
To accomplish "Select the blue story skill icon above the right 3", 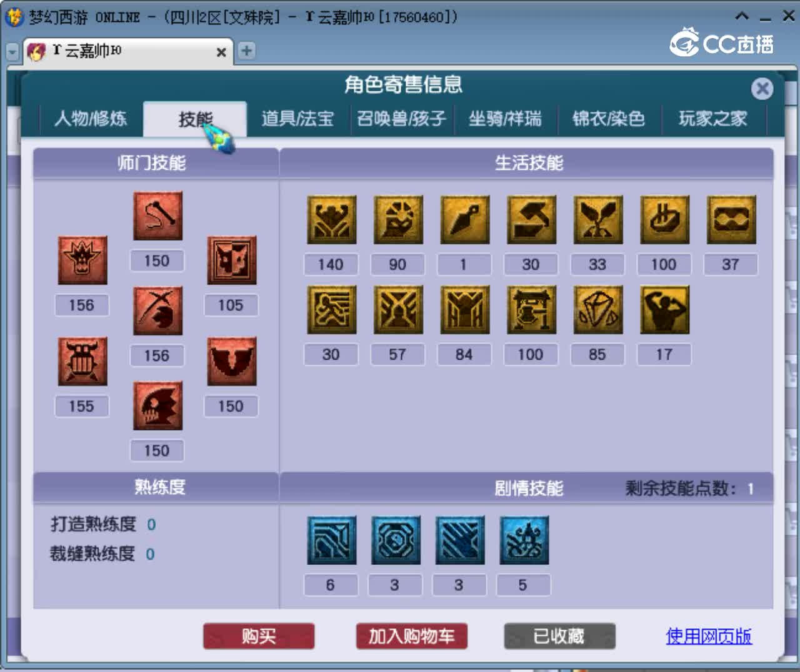I will pos(460,540).
